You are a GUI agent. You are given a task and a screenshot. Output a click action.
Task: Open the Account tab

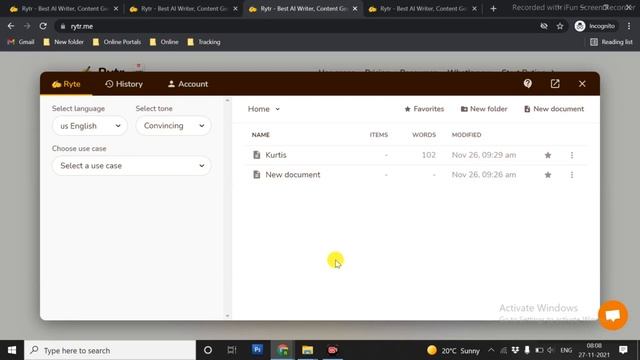point(188,84)
